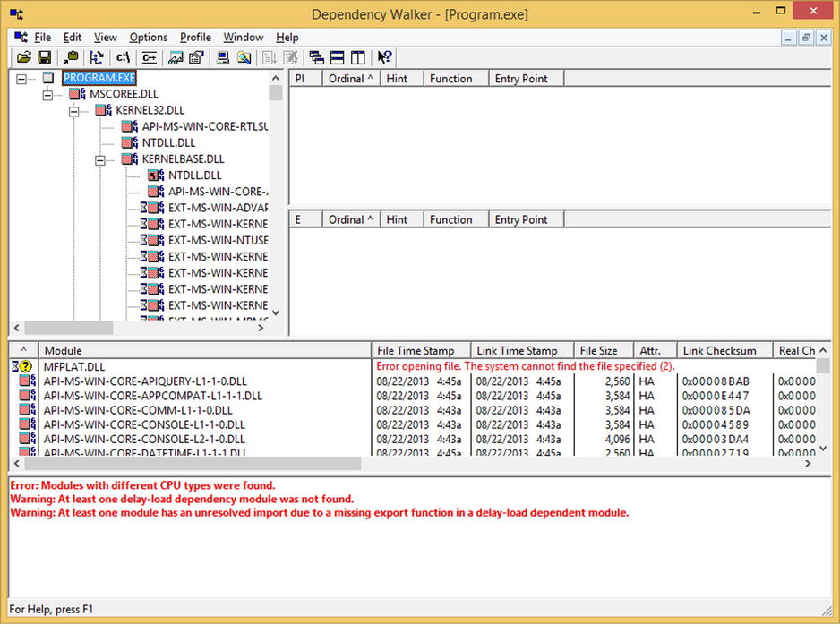
Task: Click the PI column header in imports pane
Action: pos(305,79)
